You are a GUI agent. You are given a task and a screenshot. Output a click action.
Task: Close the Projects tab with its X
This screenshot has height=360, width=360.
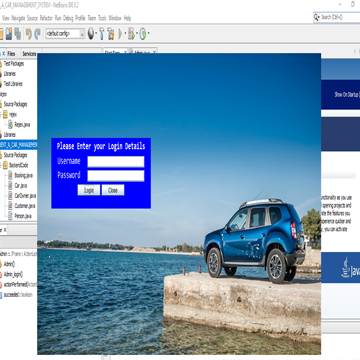pyautogui.click(x=3, y=53)
